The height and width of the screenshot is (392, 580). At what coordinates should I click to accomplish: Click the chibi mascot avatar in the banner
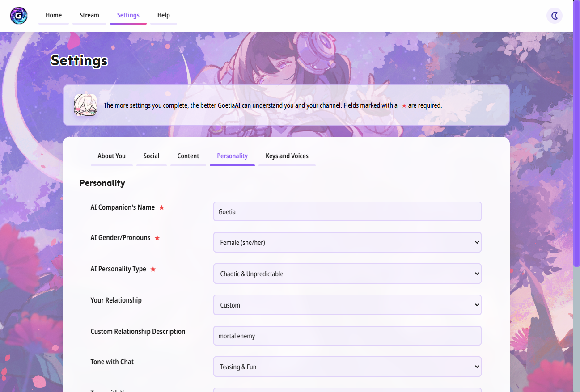[x=85, y=105]
